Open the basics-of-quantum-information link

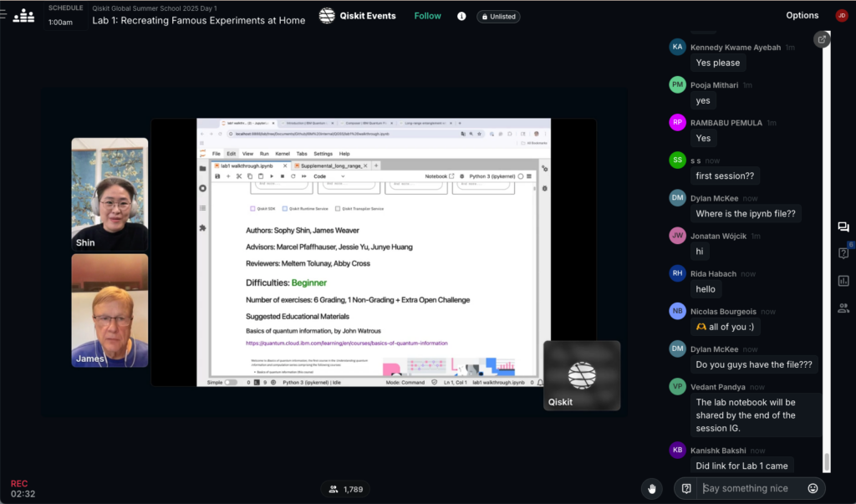point(347,343)
